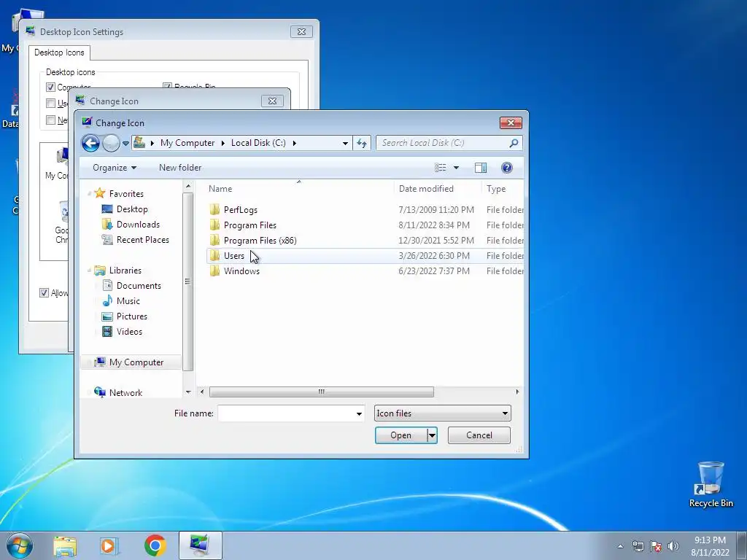The height and width of the screenshot is (560, 747).
Task: Open the view options dropdown arrow
Action: [x=456, y=168]
